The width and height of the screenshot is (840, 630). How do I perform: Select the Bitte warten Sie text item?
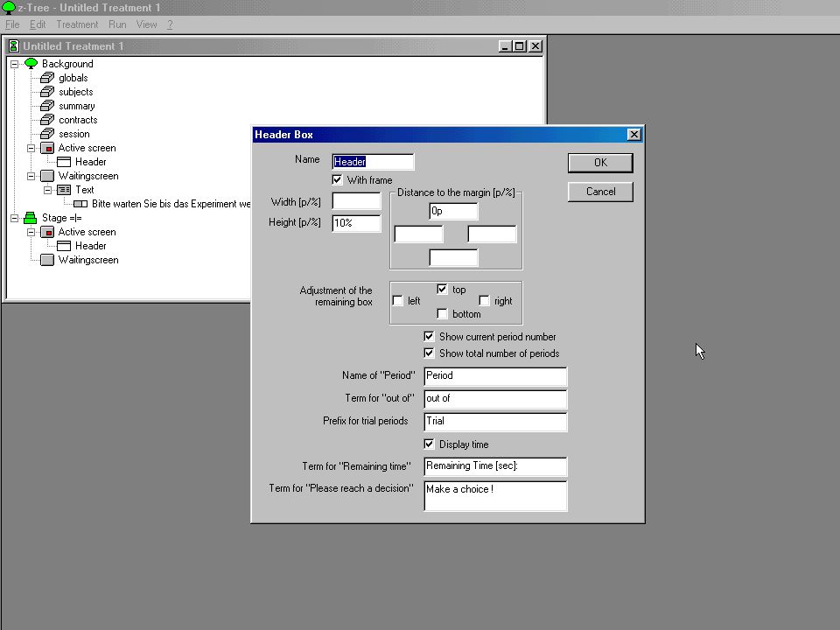point(171,204)
